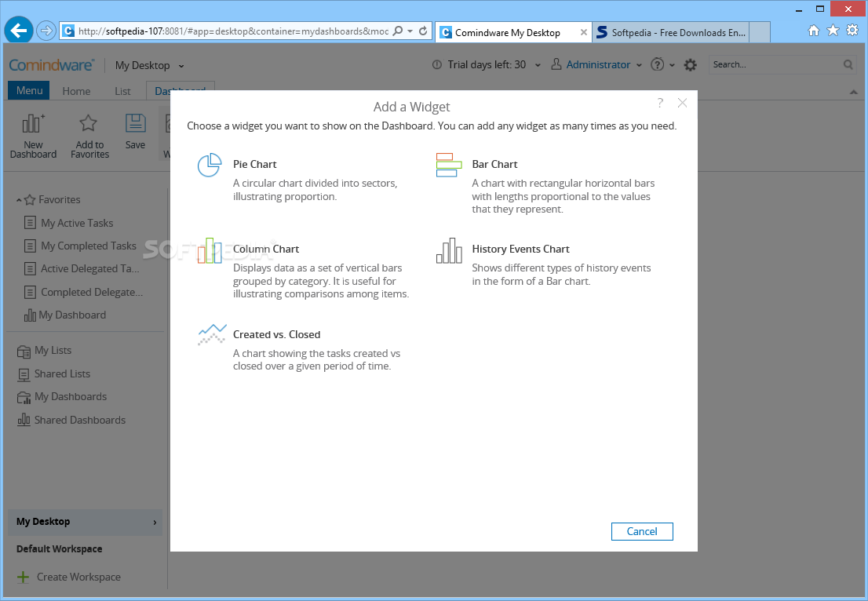Click the browser Home icon

tap(813, 31)
